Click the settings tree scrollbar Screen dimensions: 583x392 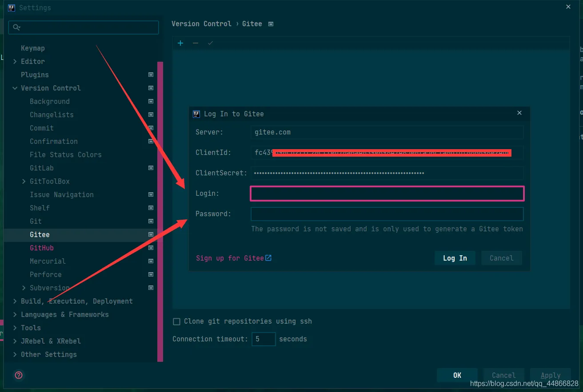pyautogui.click(x=160, y=211)
